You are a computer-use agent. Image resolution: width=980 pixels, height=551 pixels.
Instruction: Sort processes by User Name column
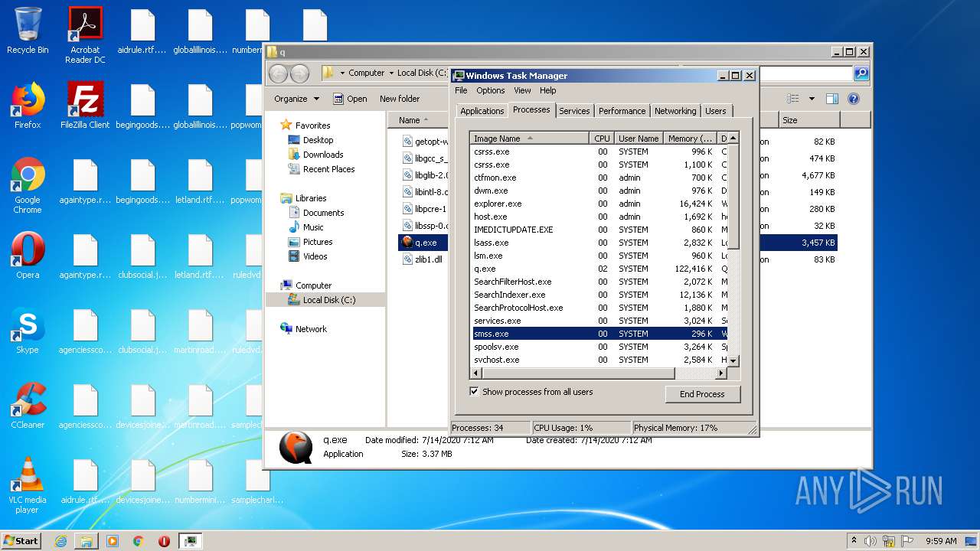tap(639, 139)
